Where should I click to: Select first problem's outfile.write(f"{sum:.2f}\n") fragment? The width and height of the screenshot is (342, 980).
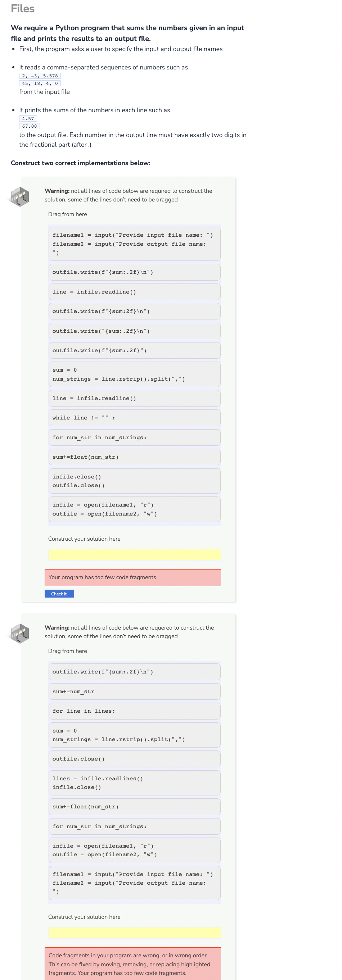pos(134,272)
